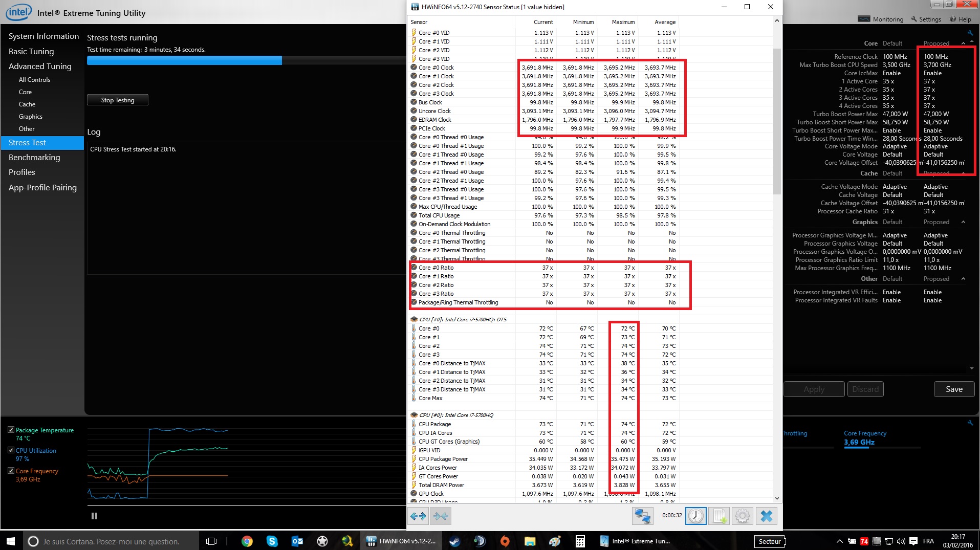Open TeamSpeak from taskbar
Screen dimensions: 980x550
coord(480,541)
